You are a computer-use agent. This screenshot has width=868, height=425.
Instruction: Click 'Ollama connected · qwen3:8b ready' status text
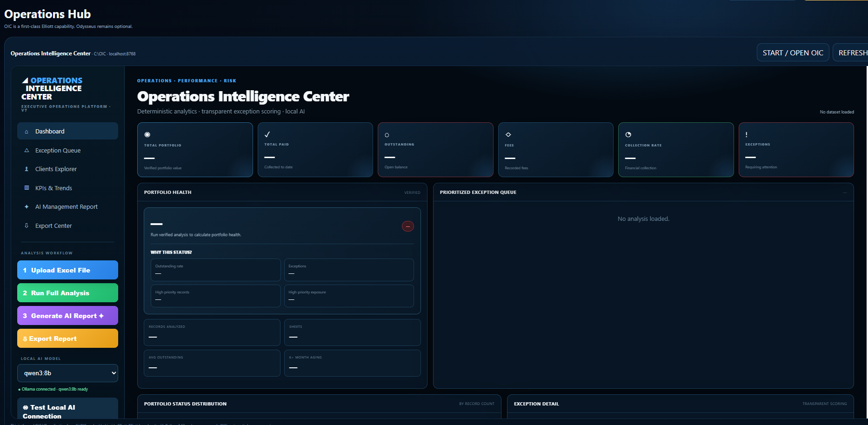53,389
